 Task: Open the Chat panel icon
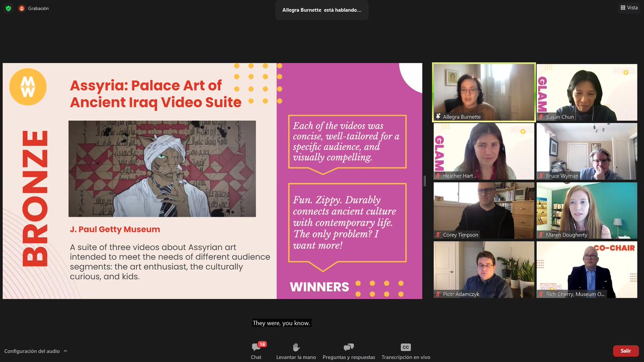click(x=256, y=348)
